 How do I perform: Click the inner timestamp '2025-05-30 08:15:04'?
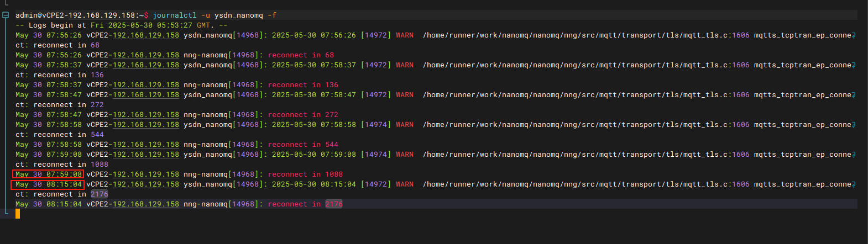pos(314,184)
